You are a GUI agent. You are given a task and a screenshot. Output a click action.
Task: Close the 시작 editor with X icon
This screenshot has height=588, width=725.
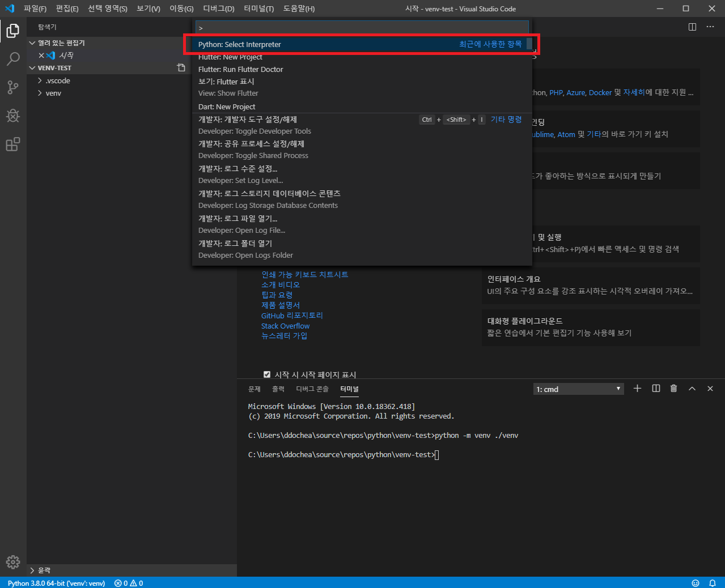tap(41, 56)
